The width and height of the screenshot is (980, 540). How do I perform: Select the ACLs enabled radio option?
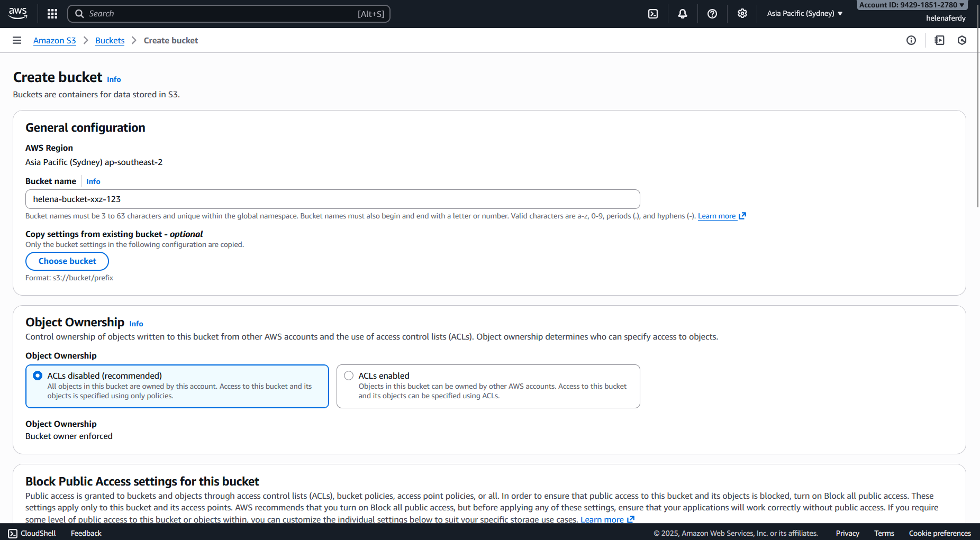[349, 376]
